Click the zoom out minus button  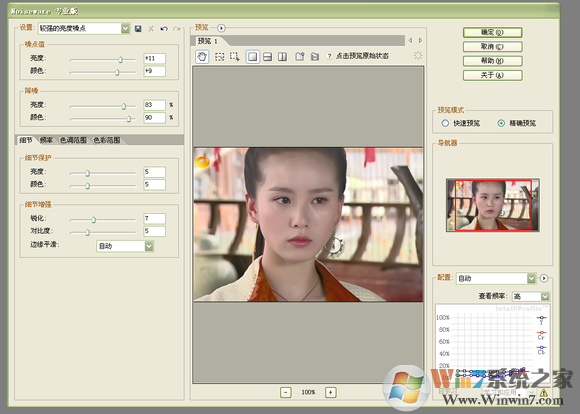coord(286,392)
